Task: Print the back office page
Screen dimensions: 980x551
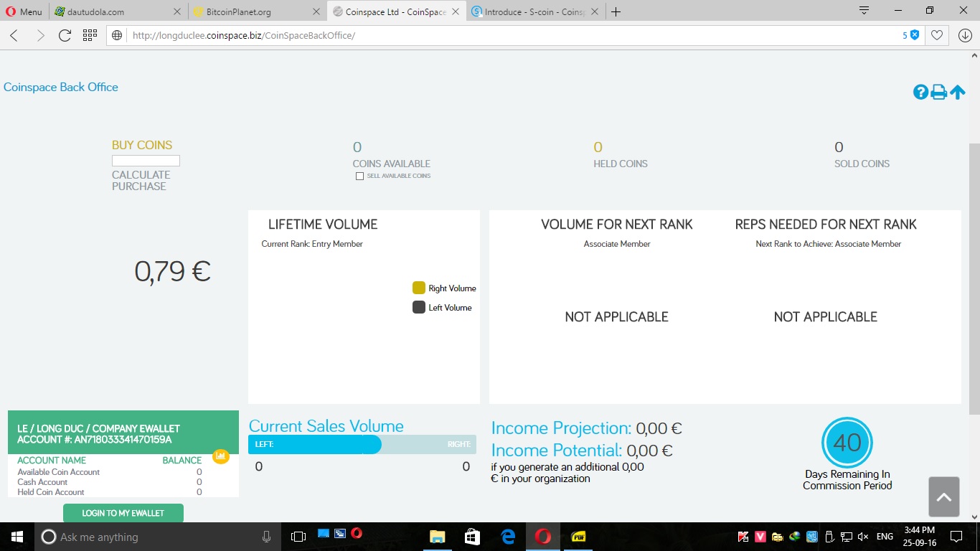Action: [938, 93]
